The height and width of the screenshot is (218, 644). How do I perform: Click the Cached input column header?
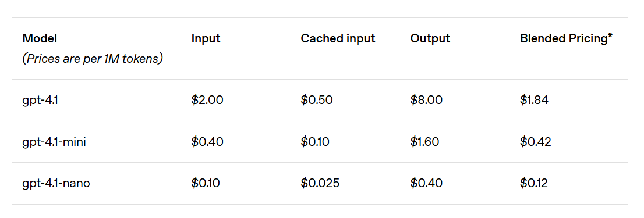338,38
